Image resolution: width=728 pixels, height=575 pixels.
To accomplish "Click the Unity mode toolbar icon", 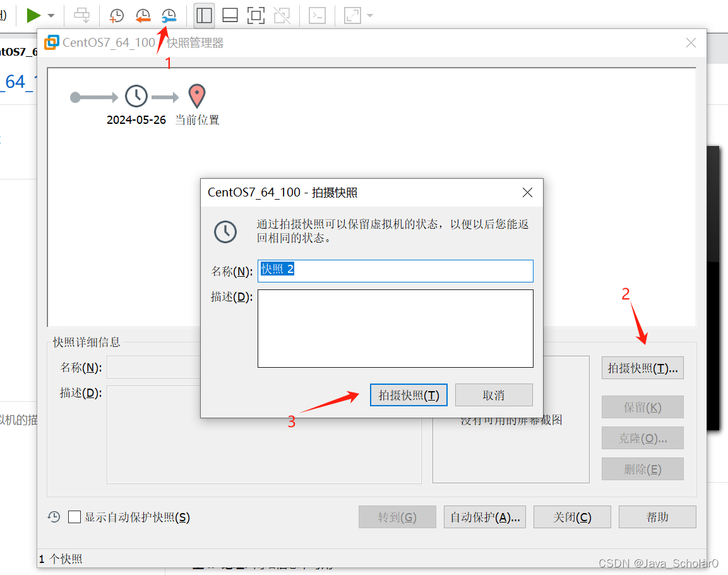I will pyautogui.click(x=282, y=15).
